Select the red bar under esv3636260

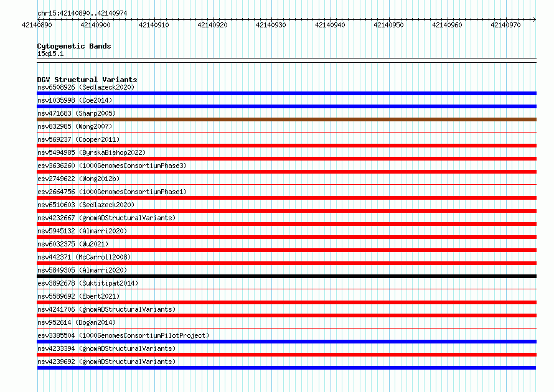tap(286, 172)
